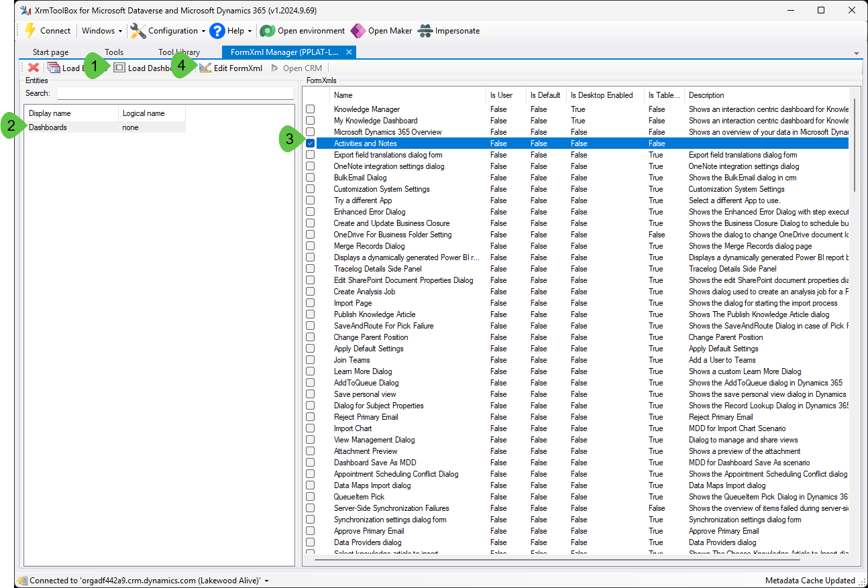868x588 pixels.
Task: Switch to the Start page tab
Action: coord(51,52)
